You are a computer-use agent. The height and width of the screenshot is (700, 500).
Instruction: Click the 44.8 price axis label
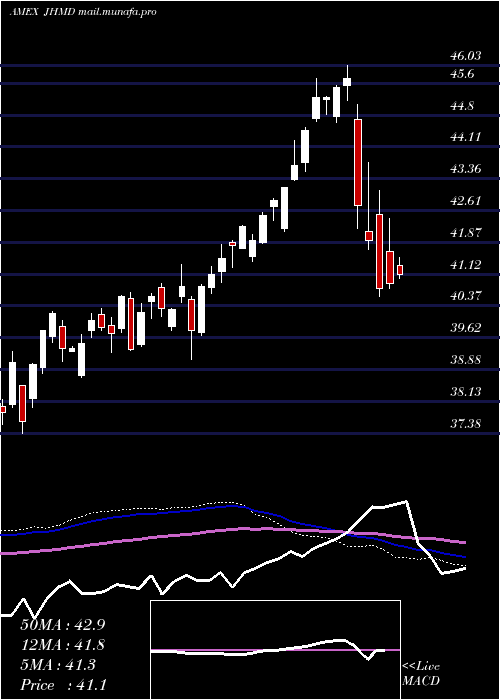point(462,106)
